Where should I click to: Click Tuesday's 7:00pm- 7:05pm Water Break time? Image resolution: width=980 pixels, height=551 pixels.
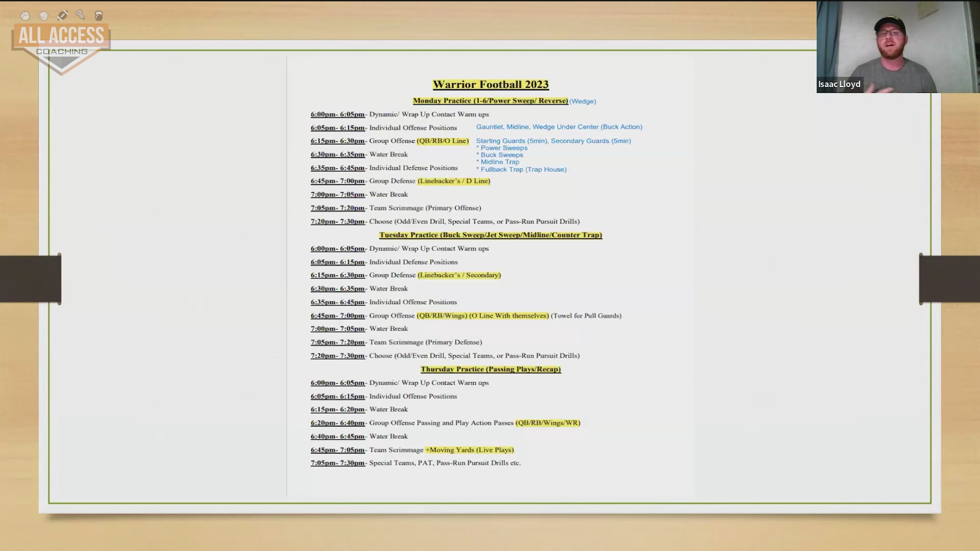click(337, 329)
